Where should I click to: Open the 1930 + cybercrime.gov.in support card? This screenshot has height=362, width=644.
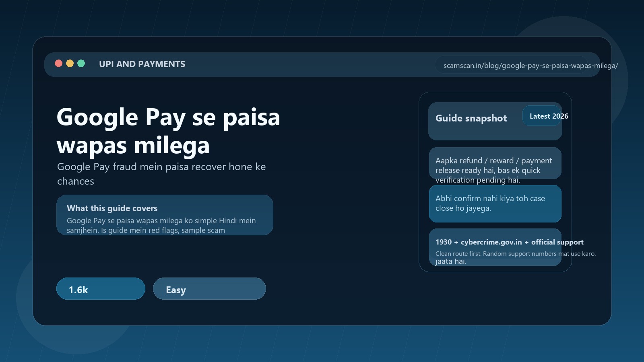pos(495,247)
